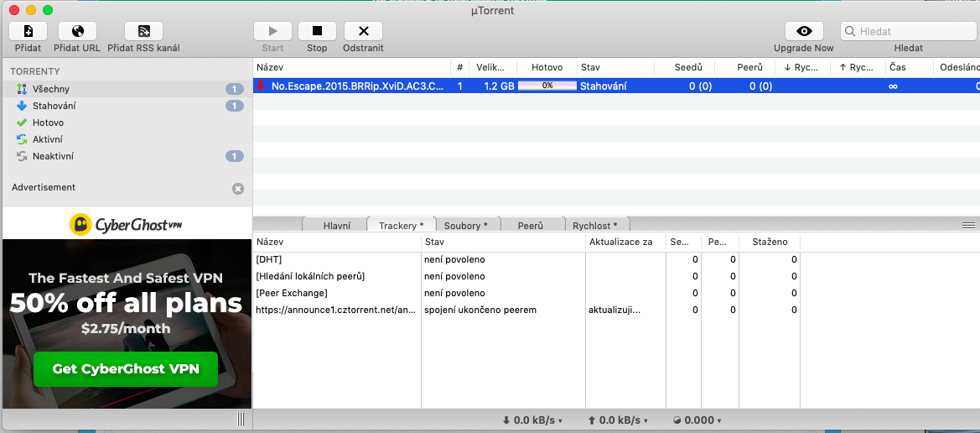Click the Upgrade Now eye icon

click(804, 31)
